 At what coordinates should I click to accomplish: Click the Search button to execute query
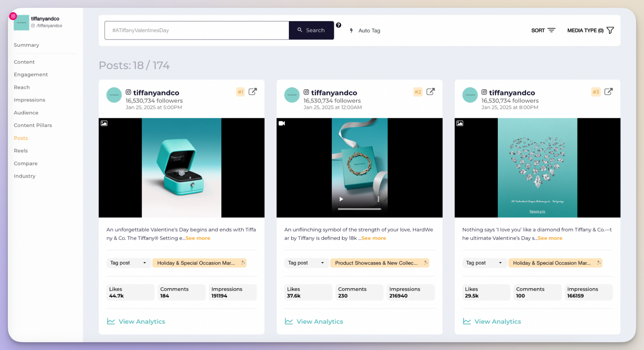[x=311, y=30]
